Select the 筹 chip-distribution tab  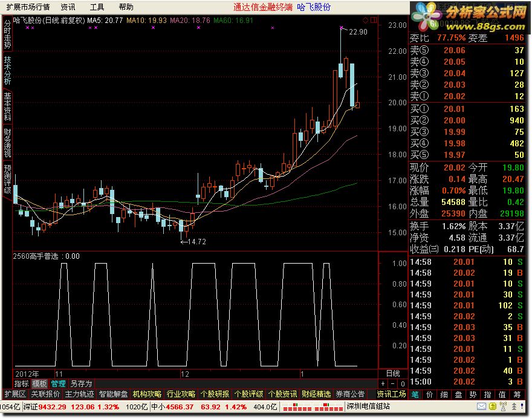517,395
